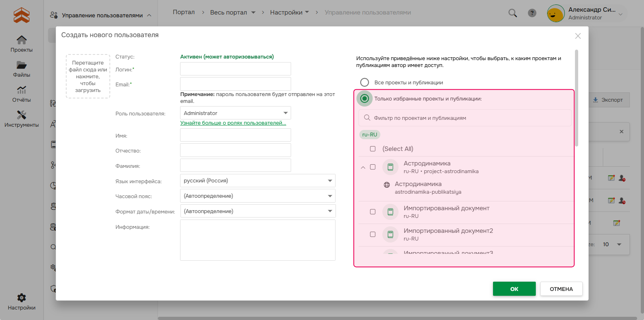Tick the Импортированный документ checkbox
This screenshot has width=644, height=320.
[x=373, y=212]
